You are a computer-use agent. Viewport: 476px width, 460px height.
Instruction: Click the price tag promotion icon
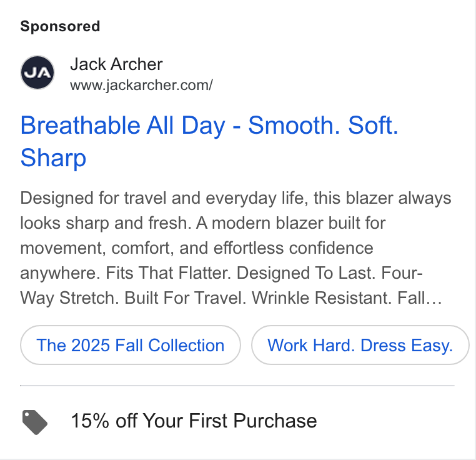(x=34, y=422)
